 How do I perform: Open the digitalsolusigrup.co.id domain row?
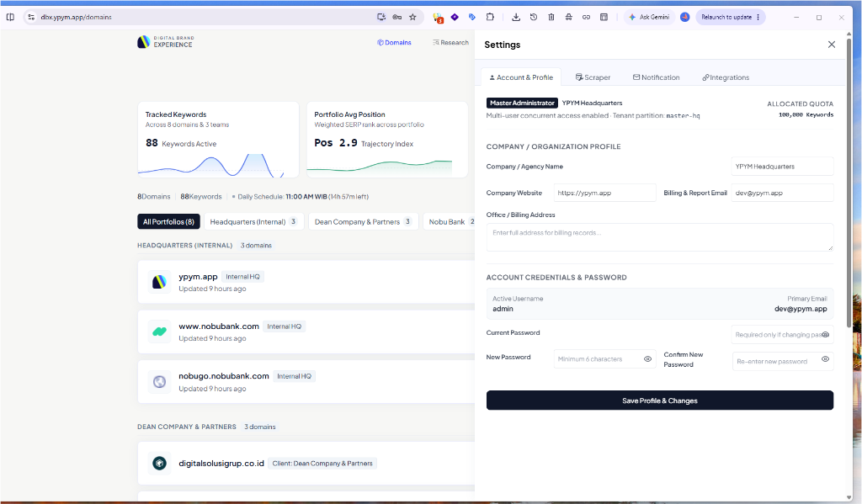(x=306, y=464)
